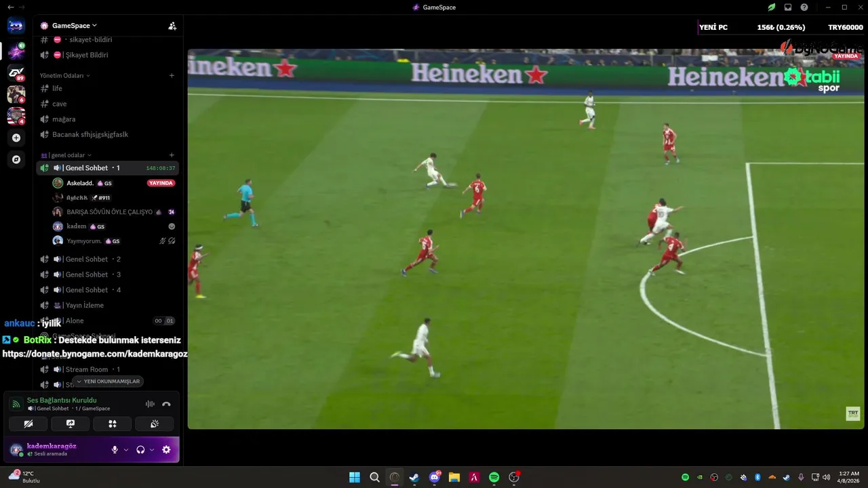Go back with title bar arrow
Image resolution: width=868 pixels, height=488 pixels.
[10, 7]
